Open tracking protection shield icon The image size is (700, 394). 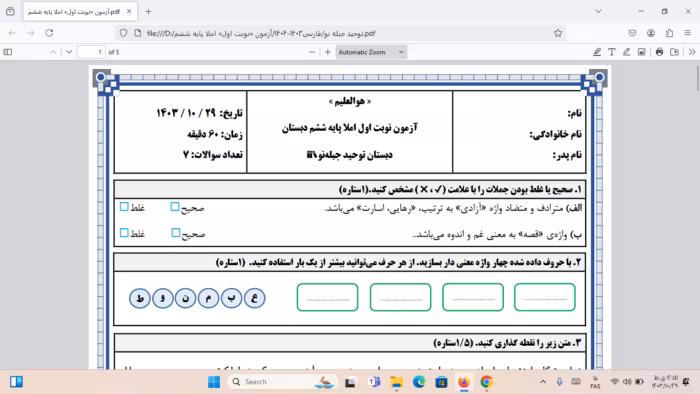point(124,33)
